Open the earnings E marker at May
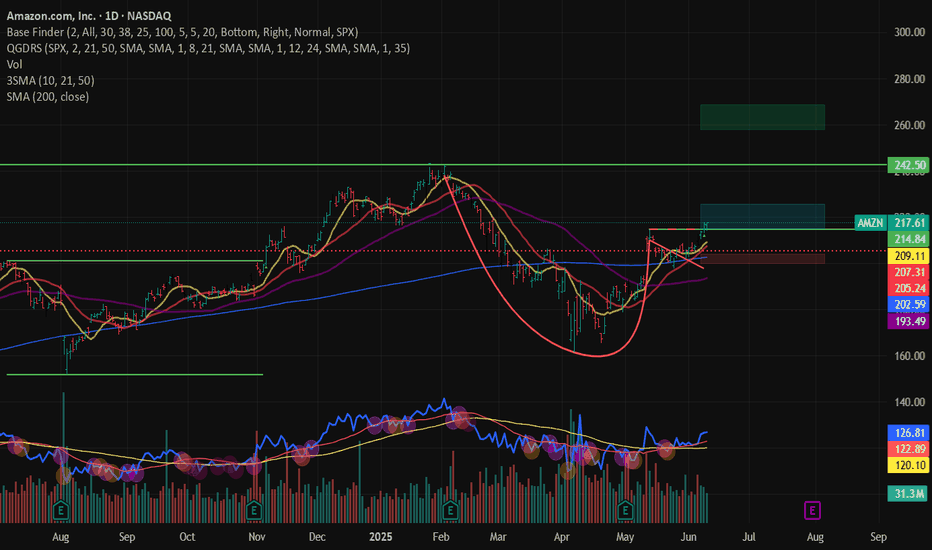932x550 pixels. [x=625, y=510]
